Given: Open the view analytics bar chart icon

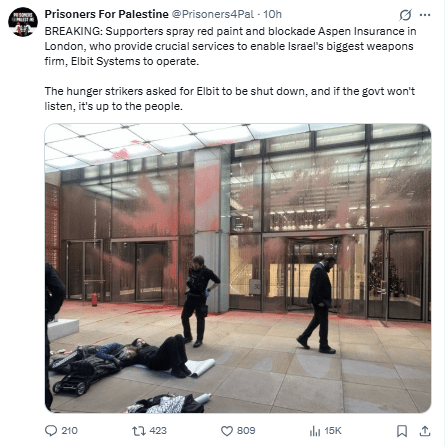Looking at the screenshot, I should tap(315, 431).
